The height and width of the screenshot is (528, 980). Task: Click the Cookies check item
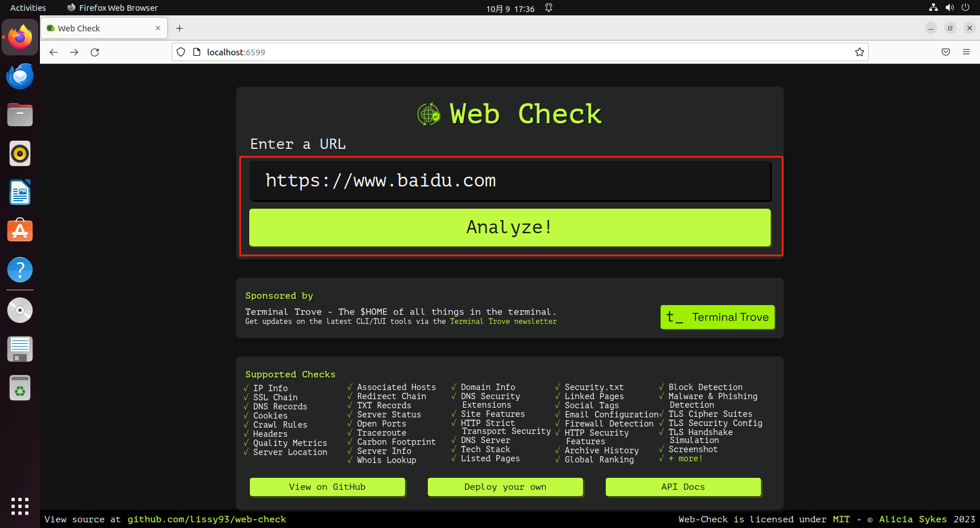point(270,416)
